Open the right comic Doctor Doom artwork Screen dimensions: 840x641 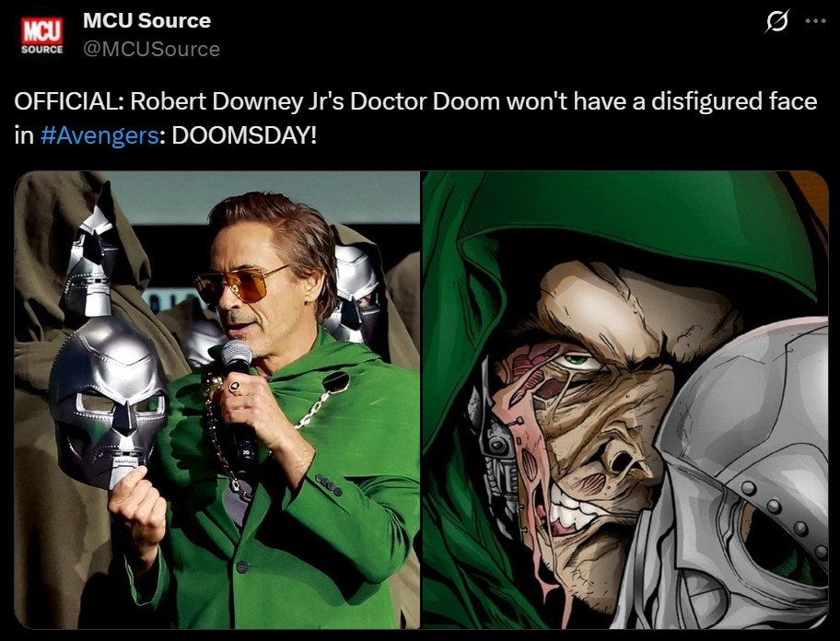625,400
